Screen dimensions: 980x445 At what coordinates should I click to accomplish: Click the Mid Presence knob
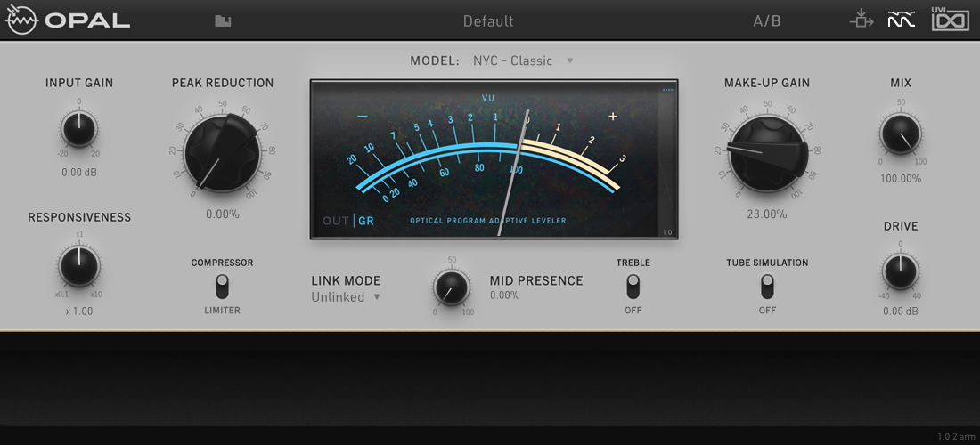point(452,287)
